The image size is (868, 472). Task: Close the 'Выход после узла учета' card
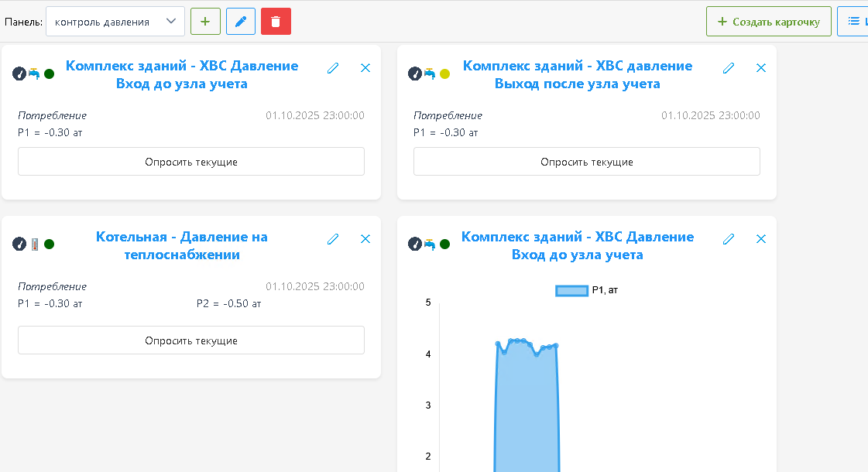point(760,68)
